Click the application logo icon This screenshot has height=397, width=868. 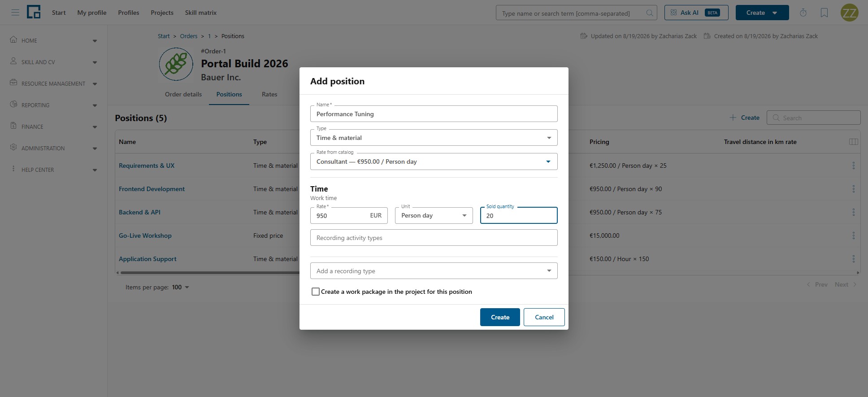[x=34, y=12]
